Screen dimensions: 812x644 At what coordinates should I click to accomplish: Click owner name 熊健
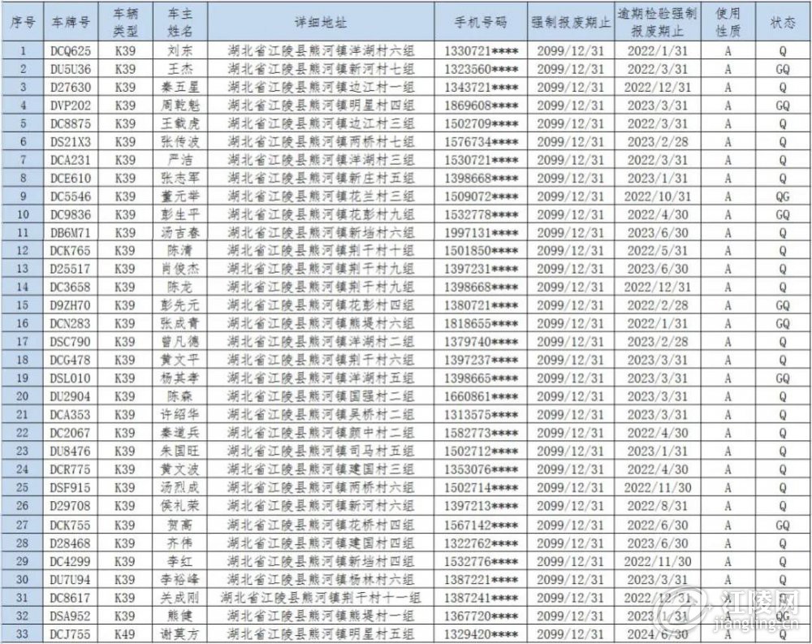click(x=180, y=616)
